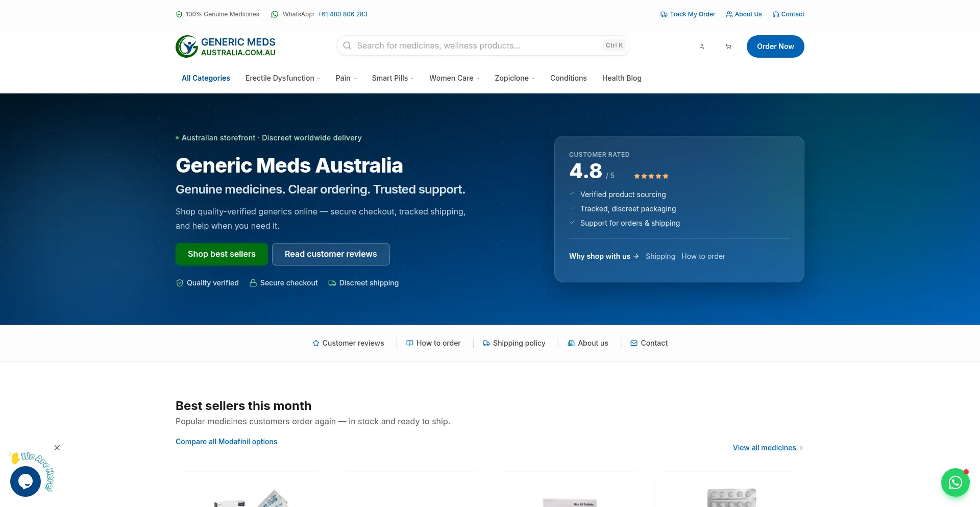Viewport: 980px width, 507px height.
Task: Open Customer reviews quick link
Action: 348,343
